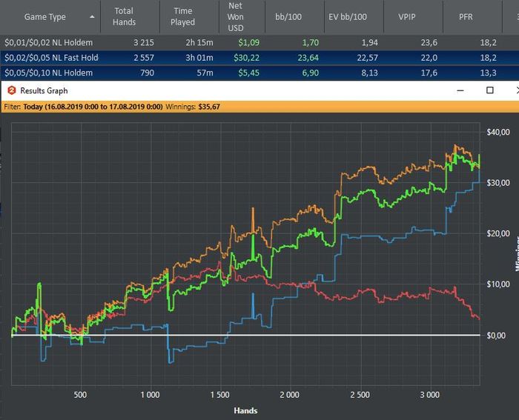This screenshot has width=519, height=420.
Task: Click the 22,57 EV bb/100 value
Action: [x=368, y=58]
